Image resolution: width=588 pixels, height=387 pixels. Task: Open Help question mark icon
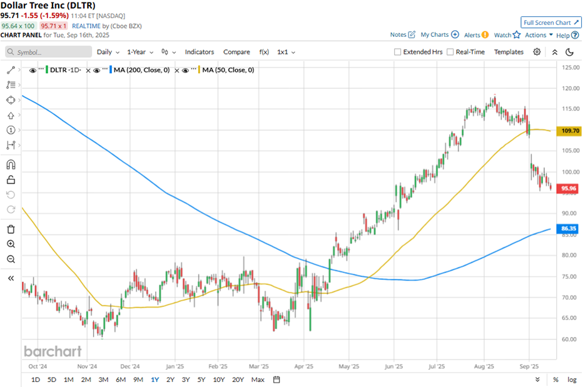(575, 35)
